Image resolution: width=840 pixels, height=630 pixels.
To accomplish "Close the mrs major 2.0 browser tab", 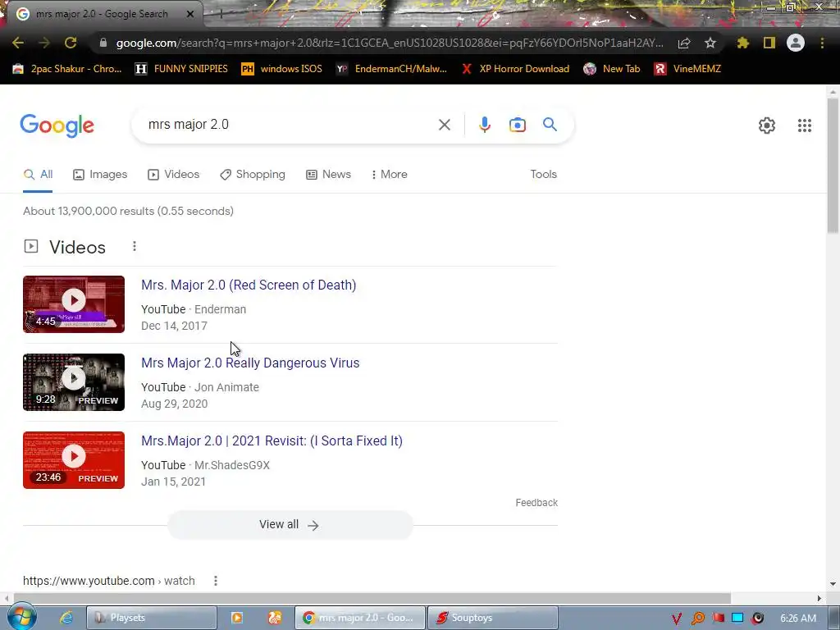I will click(190, 14).
